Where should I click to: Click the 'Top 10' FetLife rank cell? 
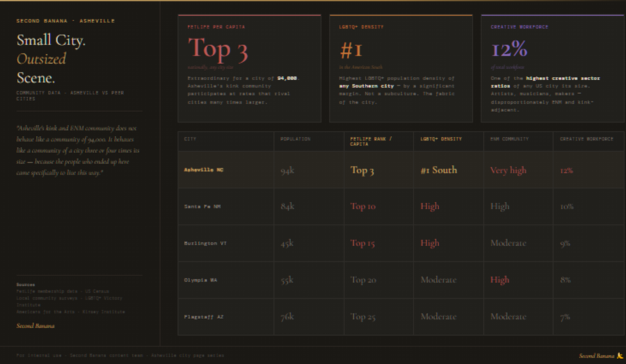[x=363, y=206]
